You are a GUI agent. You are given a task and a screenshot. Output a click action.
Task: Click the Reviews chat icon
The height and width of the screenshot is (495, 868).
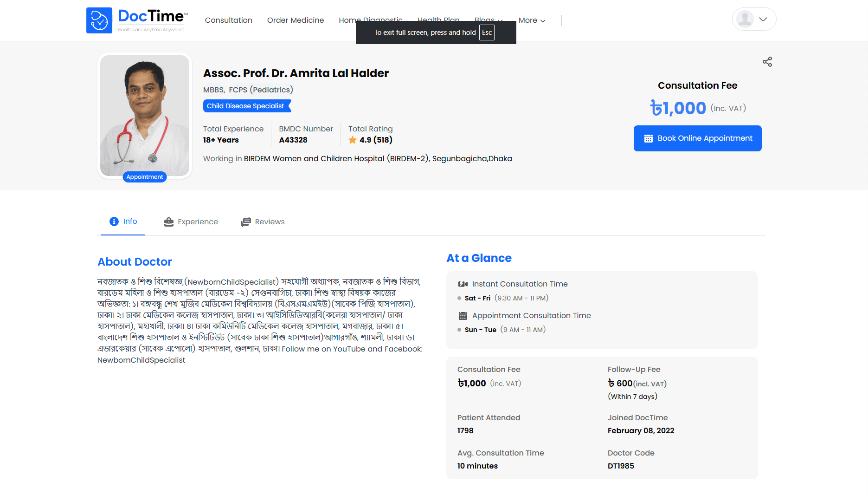point(246,222)
